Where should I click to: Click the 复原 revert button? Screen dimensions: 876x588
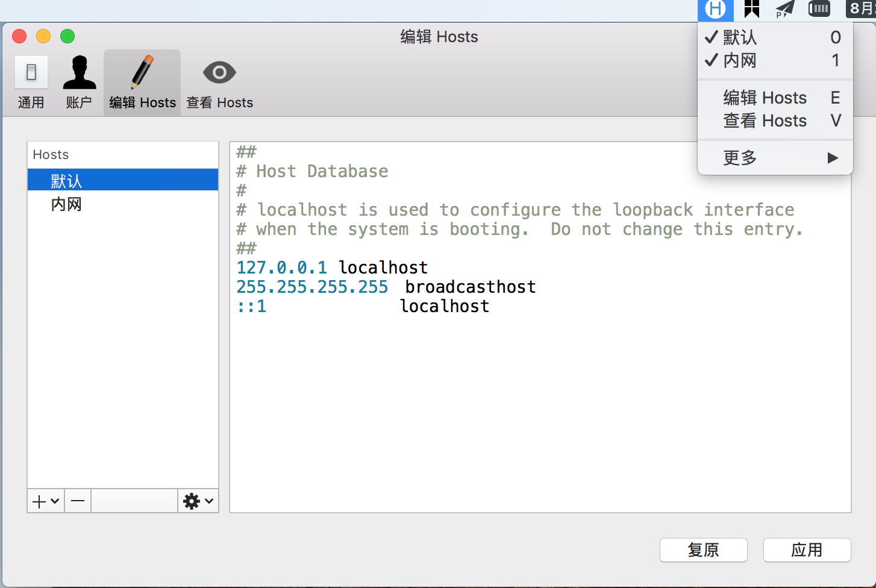tap(703, 550)
